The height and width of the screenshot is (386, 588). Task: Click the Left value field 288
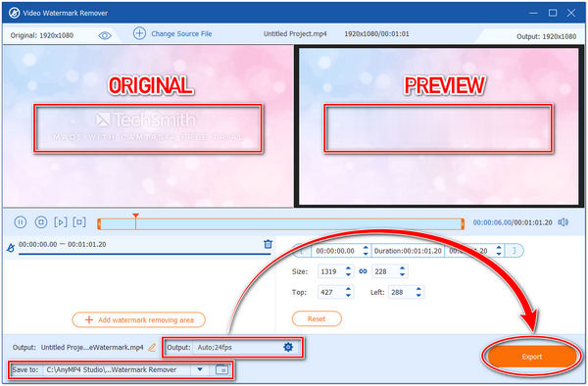click(401, 292)
